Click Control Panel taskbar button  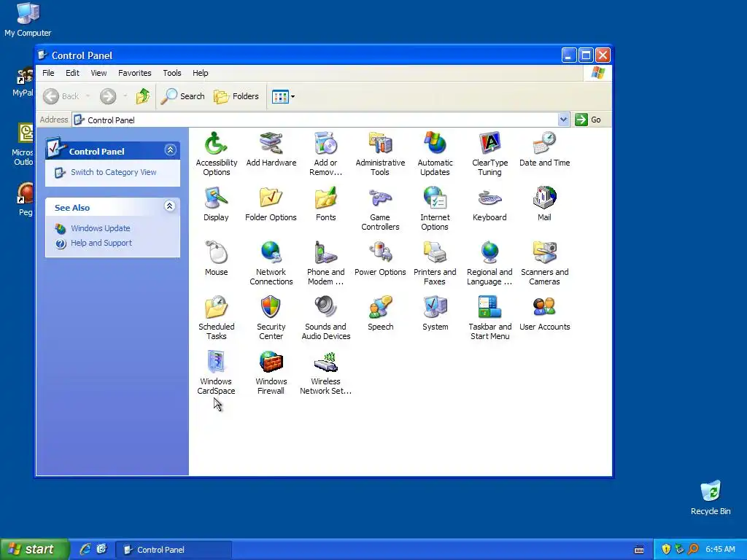click(x=174, y=550)
